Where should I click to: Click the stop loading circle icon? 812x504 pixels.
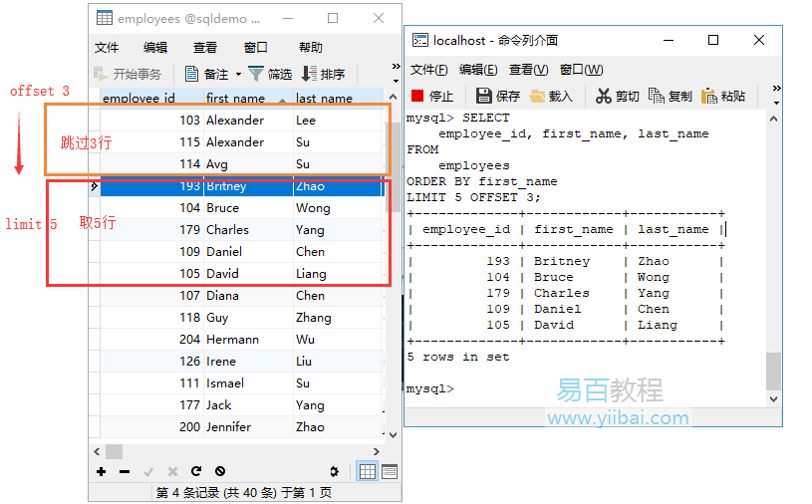(220, 471)
